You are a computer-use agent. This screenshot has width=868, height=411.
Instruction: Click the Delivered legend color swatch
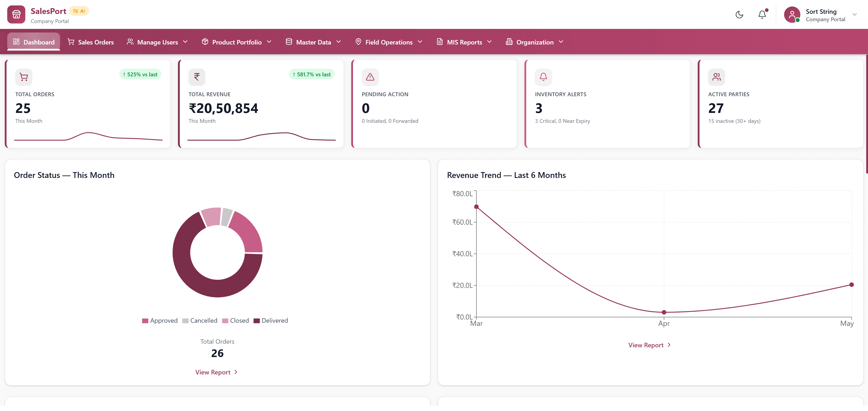257,321
